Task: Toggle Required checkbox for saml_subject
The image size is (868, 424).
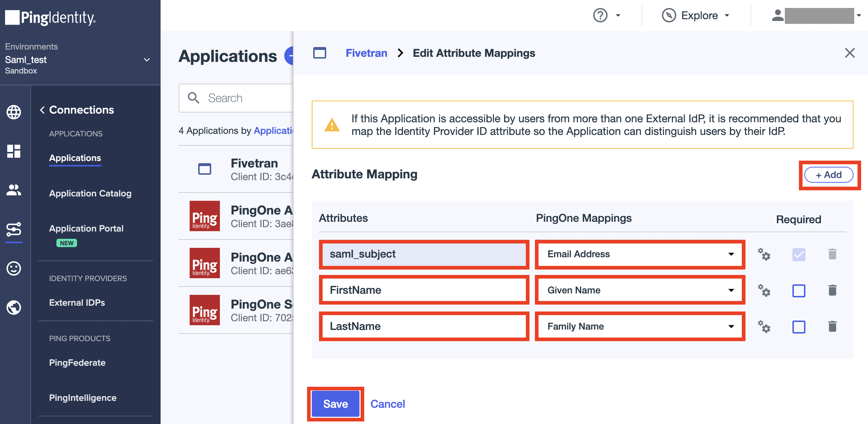Action: (x=799, y=254)
